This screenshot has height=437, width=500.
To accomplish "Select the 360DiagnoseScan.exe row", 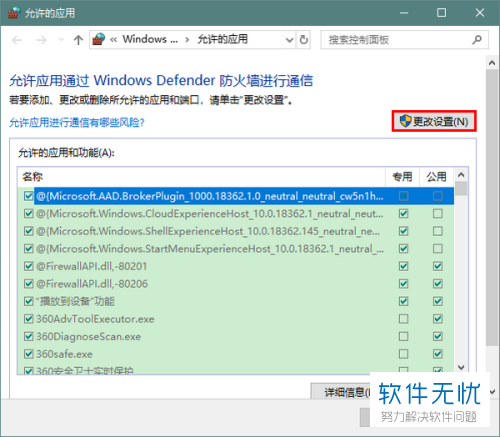I will coord(236,336).
